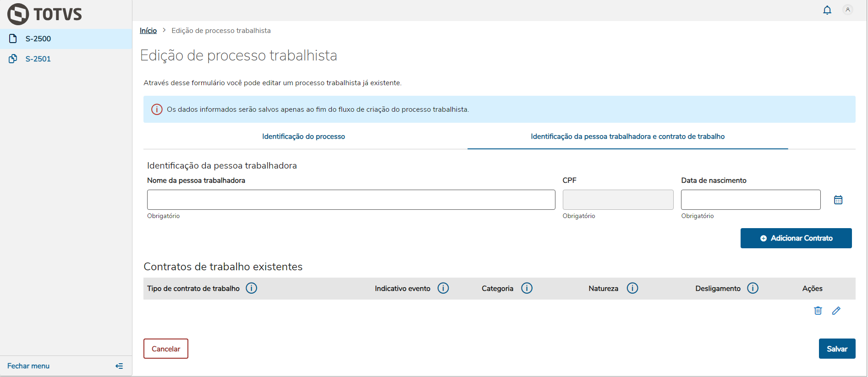The height and width of the screenshot is (377, 868).
Task: Click the Edição de processo trabalhista breadcrumb
Action: point(221,31)
